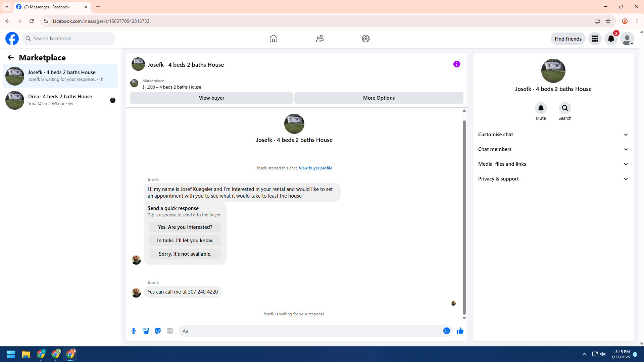This screenshot has height=362, width=644.
Task: Open the notifications bell
Action: point(611,39)
